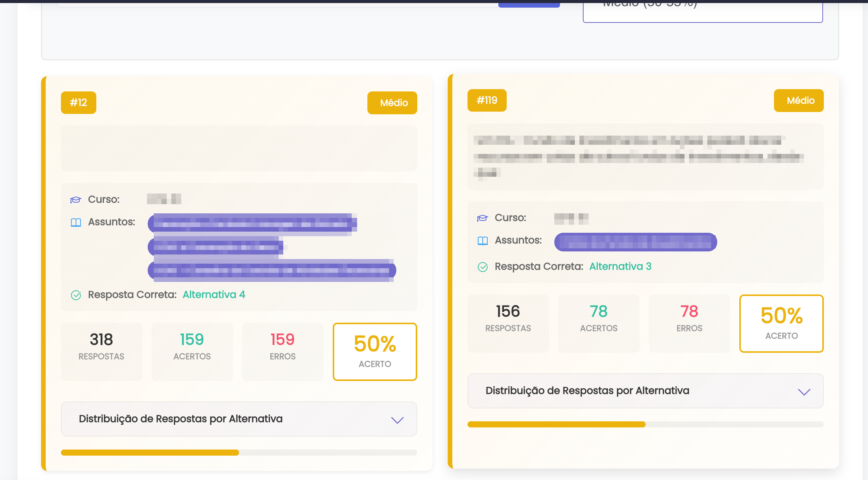Click the 50% ACERTO box in #119

[781, 323]
